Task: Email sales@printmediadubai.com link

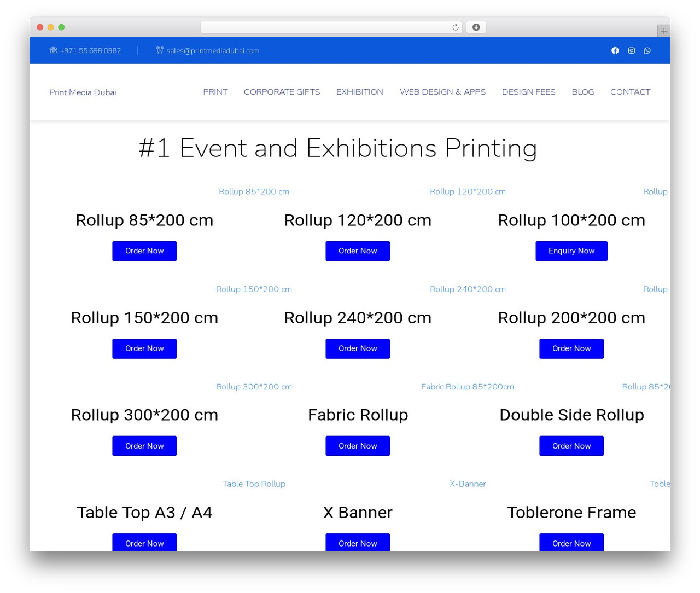Action: (213, 51)
